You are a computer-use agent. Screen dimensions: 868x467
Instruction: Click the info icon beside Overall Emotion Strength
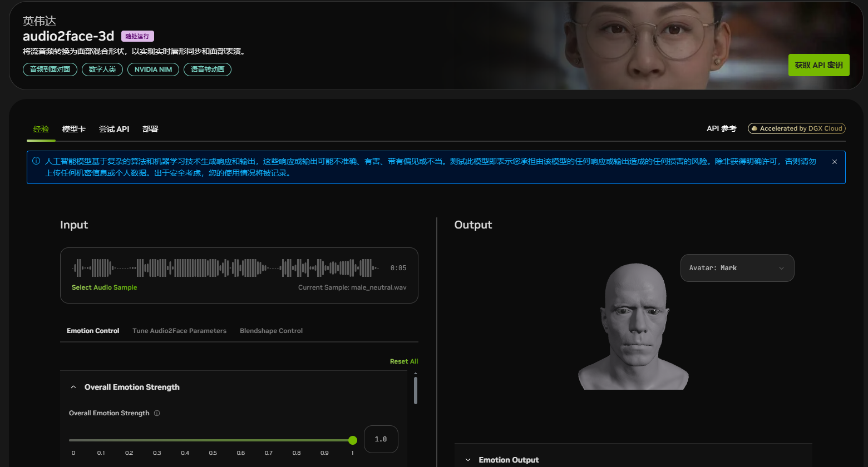click(157, 413)
